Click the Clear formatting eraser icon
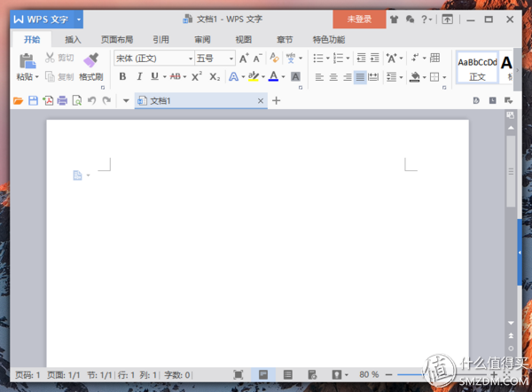This screenshot has width=532, height=392. (274, 58)
